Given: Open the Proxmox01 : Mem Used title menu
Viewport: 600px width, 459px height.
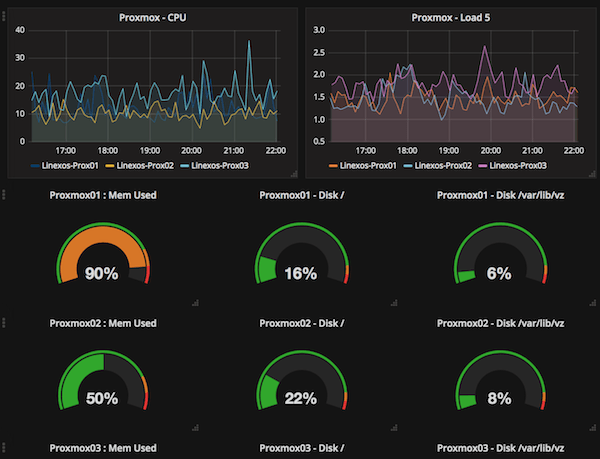Looking at the screenshot, I should tap(103, 195).
